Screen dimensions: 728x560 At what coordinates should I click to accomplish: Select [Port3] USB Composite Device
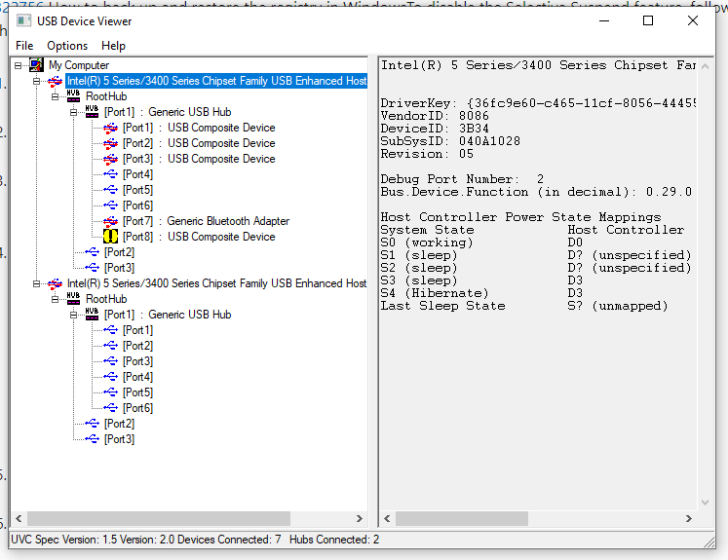pyautogui.click(x=199, y=159)
